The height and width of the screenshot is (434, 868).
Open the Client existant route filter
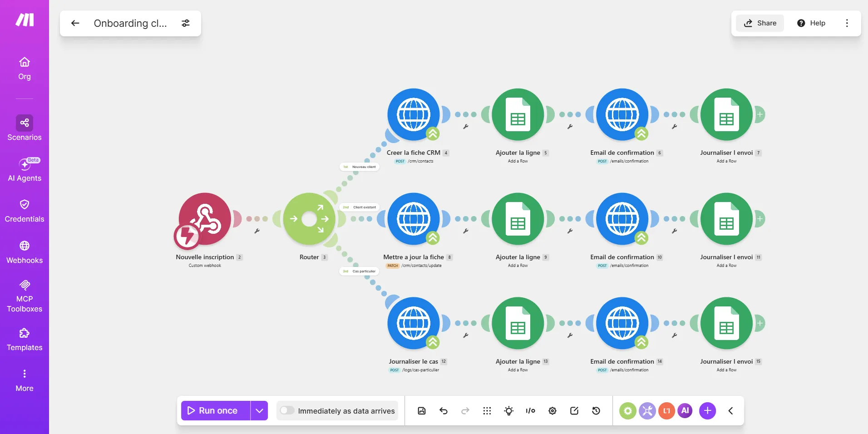[x=360, y=207]
